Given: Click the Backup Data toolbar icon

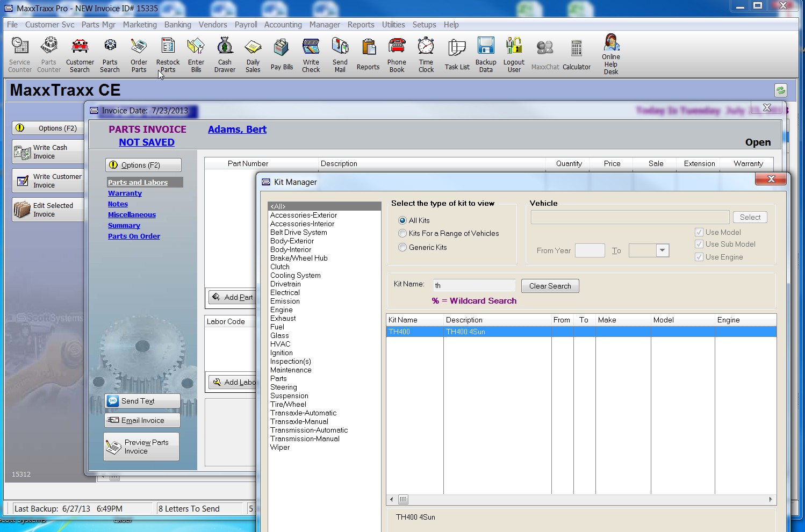Looking at the screenshot, I should (486, 55).
